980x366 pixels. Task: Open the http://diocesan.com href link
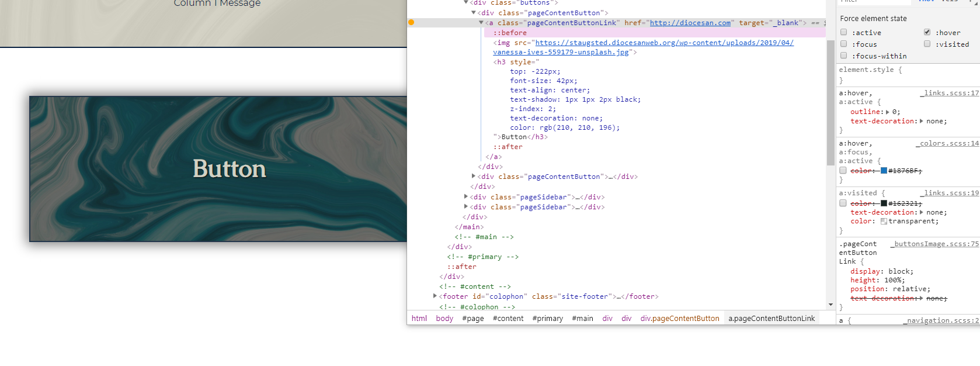pos(690,23)
